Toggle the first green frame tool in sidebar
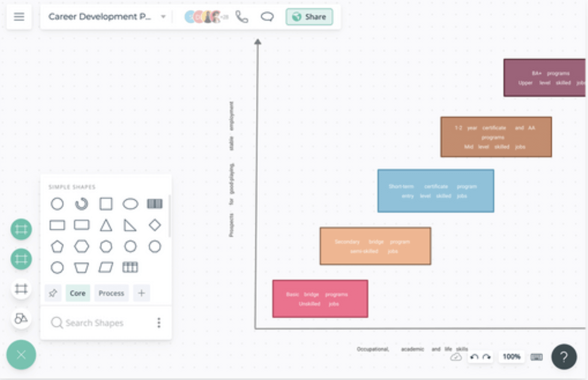Screen dimensions: 588x380 coord(21,229)
